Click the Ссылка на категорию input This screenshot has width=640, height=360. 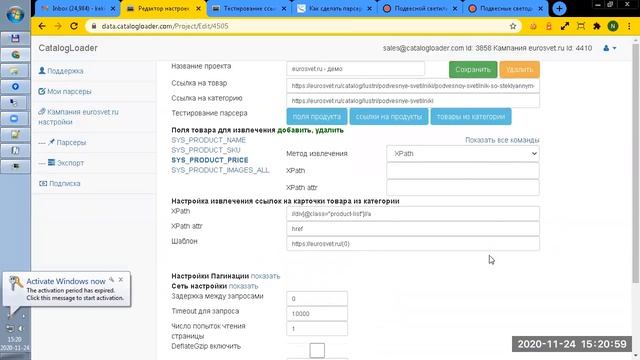point(413,101)
